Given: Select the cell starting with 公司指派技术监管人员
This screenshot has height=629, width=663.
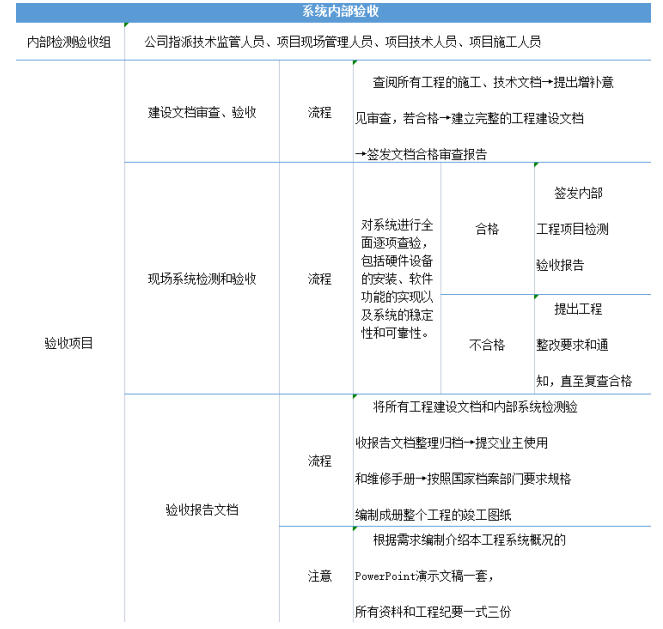Looking at the screenshot, I should (387, 42).
